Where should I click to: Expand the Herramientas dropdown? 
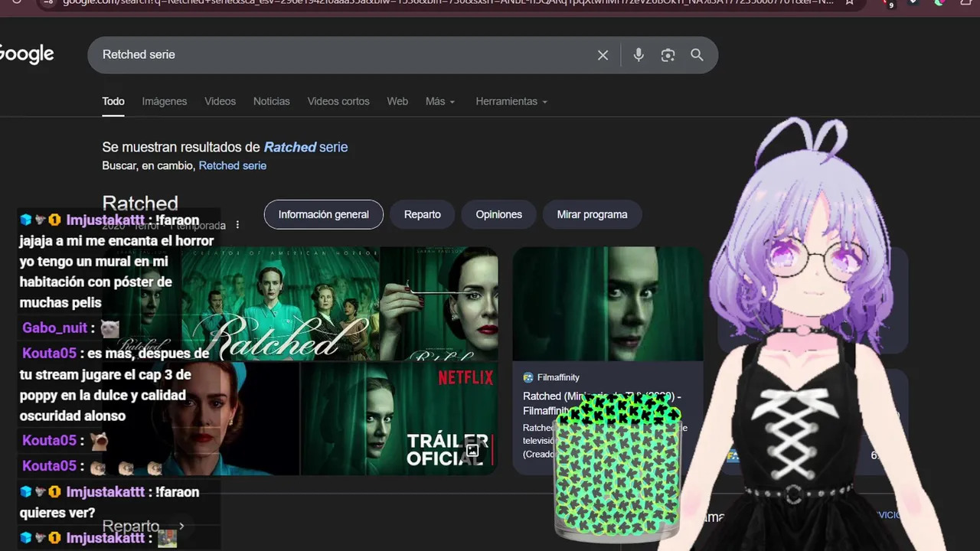coord(511,101)
